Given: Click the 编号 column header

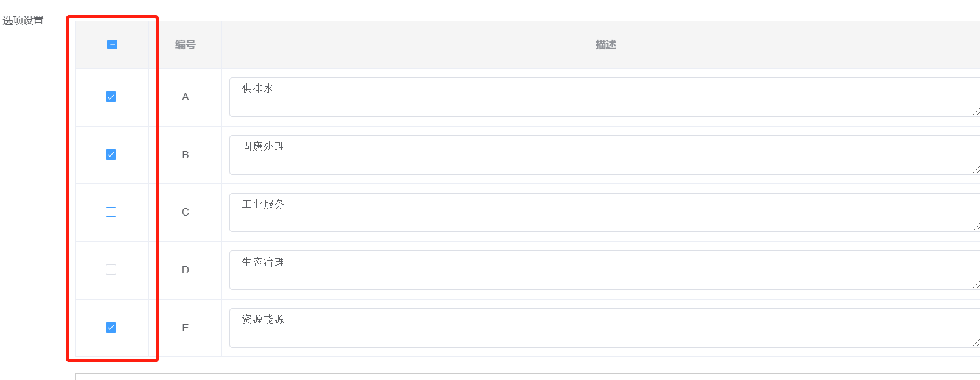Looking at the screenshot, I should tap(186, 44).
